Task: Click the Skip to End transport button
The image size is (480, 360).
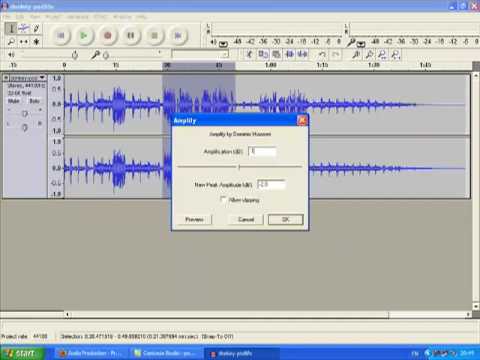Action: tap(178, 35)
